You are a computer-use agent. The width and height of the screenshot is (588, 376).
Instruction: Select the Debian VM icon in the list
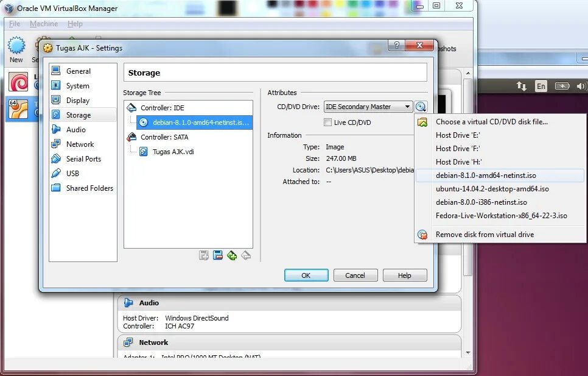pyautogui.click(x=18, y=82)
